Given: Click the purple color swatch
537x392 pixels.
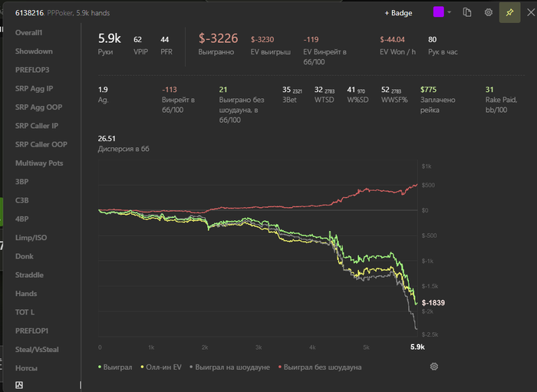Looking at the screenshot, I should 438,12.
